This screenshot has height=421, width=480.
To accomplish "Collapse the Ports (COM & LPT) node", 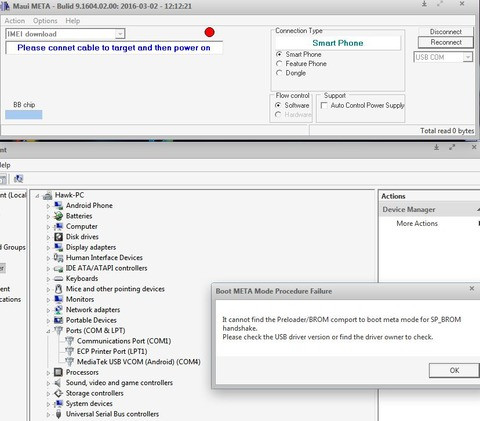I will click(48, 331).
